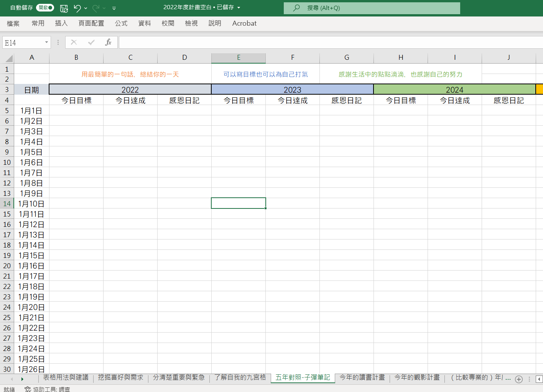This screenshot has width=543, height=392.
Task: Click the 日期 cell
Action: pos(32,90)
